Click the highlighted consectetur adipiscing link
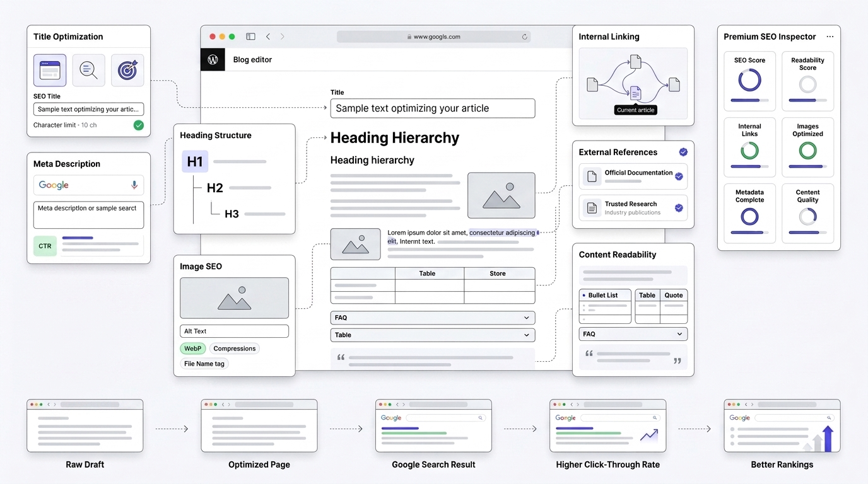The image size is (868, 484). tap(502, 233)
